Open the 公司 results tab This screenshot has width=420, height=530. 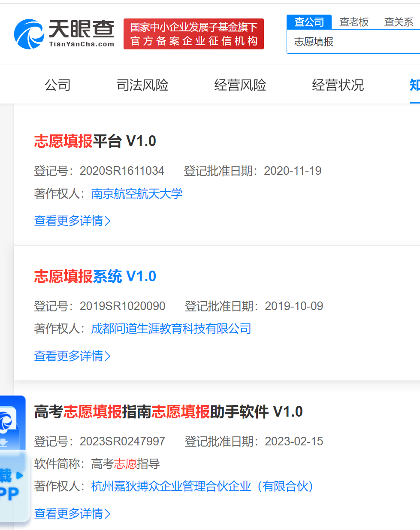click(57, 85)
